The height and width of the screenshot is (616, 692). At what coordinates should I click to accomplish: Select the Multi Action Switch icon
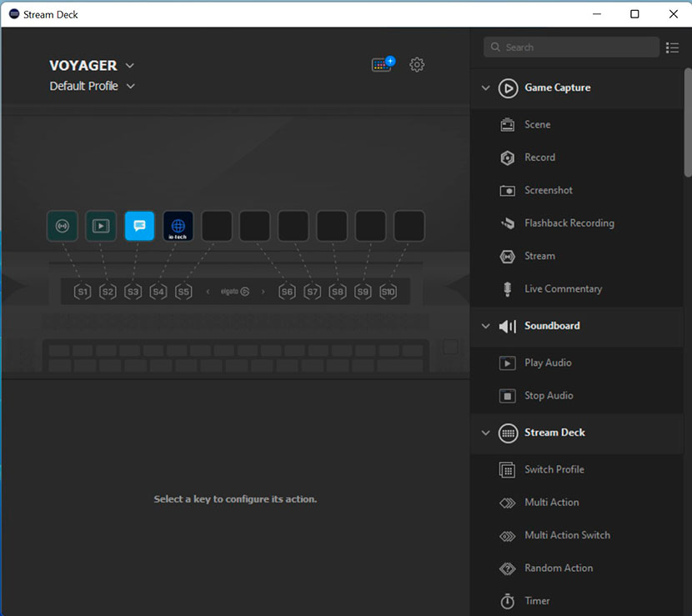[507, 536]
